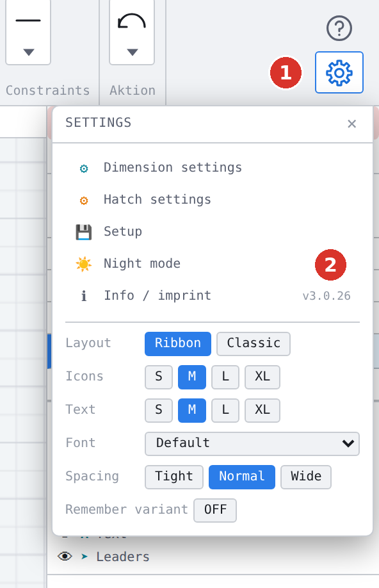Open the Font Default dropdown

tap(252, 444)
